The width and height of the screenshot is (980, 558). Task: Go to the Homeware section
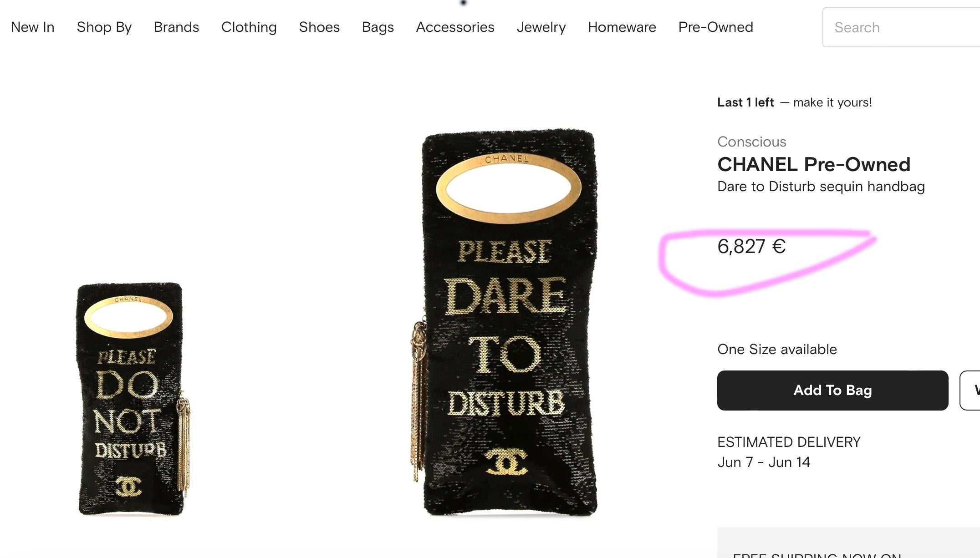click(x=622, y=27)
